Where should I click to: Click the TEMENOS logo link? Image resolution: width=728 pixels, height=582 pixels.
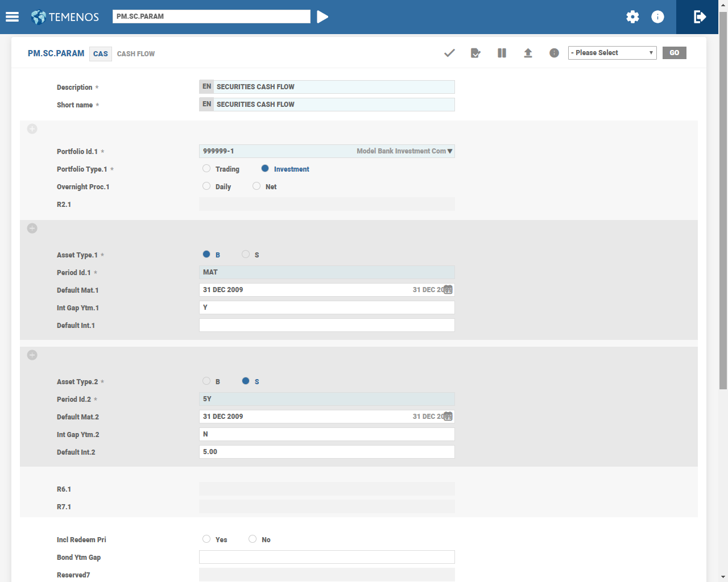tap(65, 17)
